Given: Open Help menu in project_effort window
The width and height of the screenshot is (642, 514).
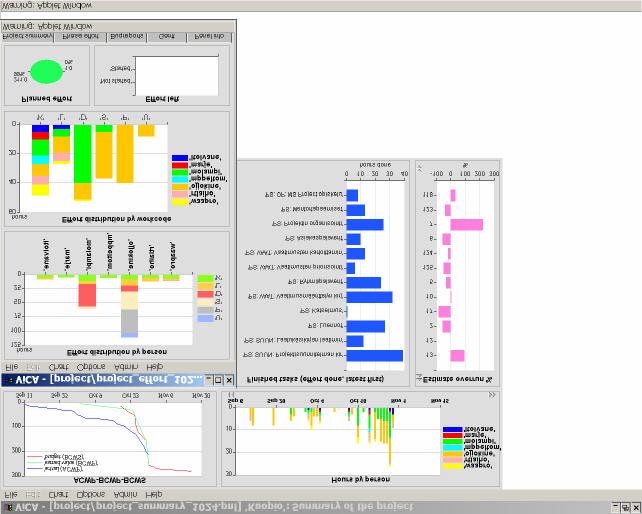Looking at the screenshot, I should pos(155,367).
